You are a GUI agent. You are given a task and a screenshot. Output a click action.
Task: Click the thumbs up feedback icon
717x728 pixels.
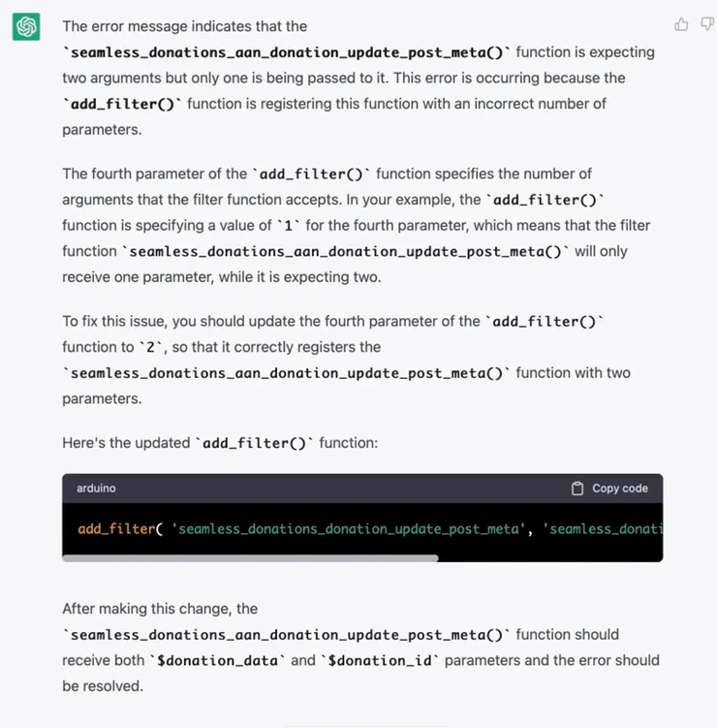681,24
